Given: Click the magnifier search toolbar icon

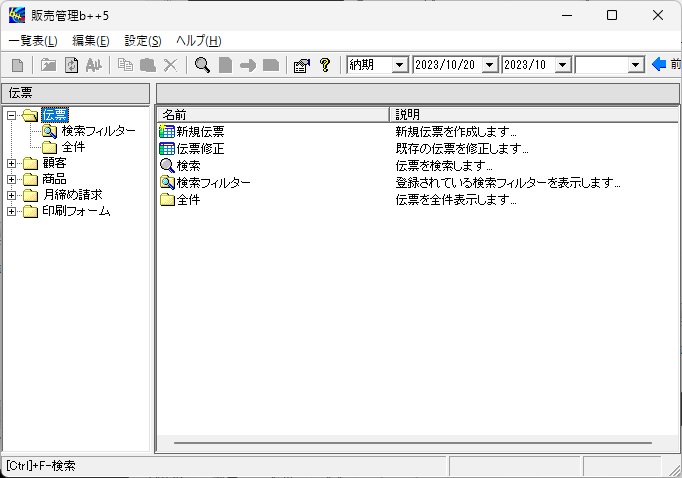Looking at the screenshot, I should pos(202,65).
